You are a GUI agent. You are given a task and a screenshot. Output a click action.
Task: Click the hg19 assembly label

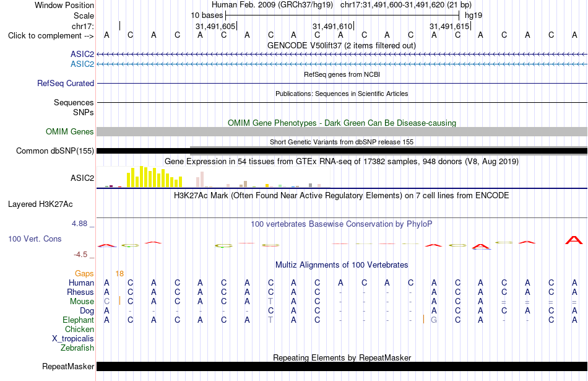coord(473,15)
